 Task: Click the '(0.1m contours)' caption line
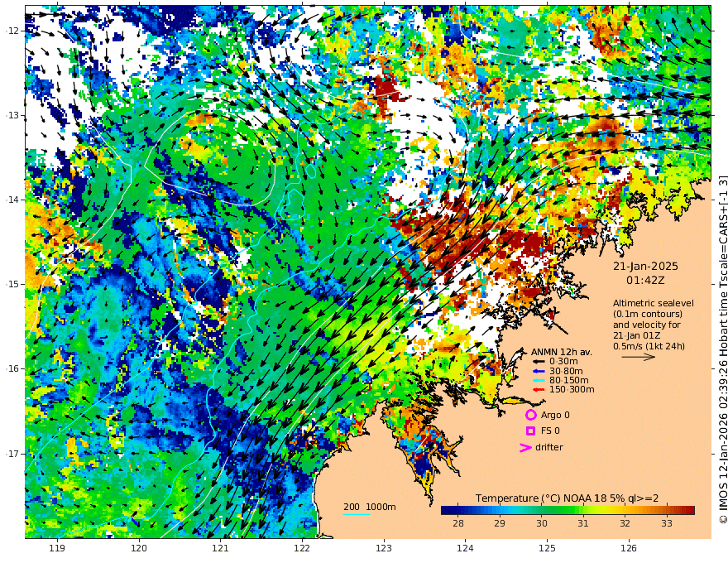648,314
